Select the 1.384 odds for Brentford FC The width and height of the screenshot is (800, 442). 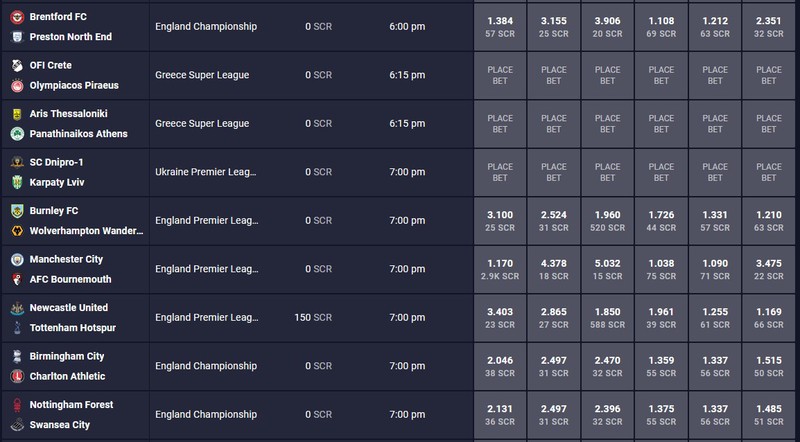[x=500, y=27]
